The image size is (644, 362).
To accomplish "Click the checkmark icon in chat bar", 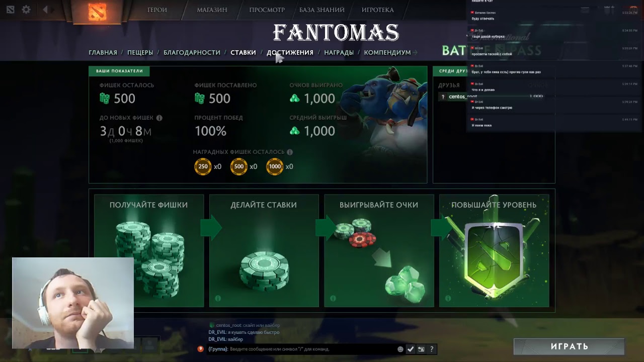I will point(411,349).
